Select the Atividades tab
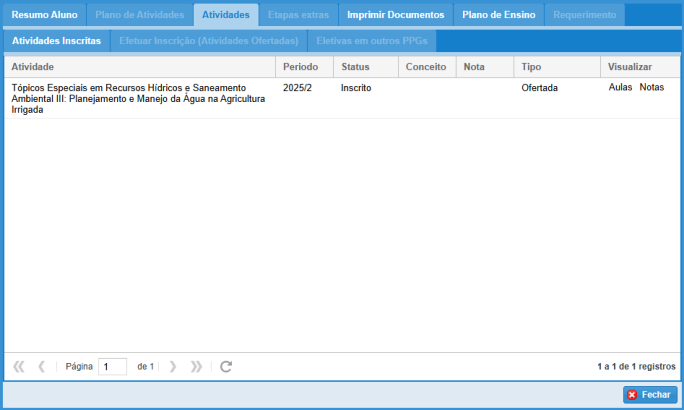 (x=225, y=15)
